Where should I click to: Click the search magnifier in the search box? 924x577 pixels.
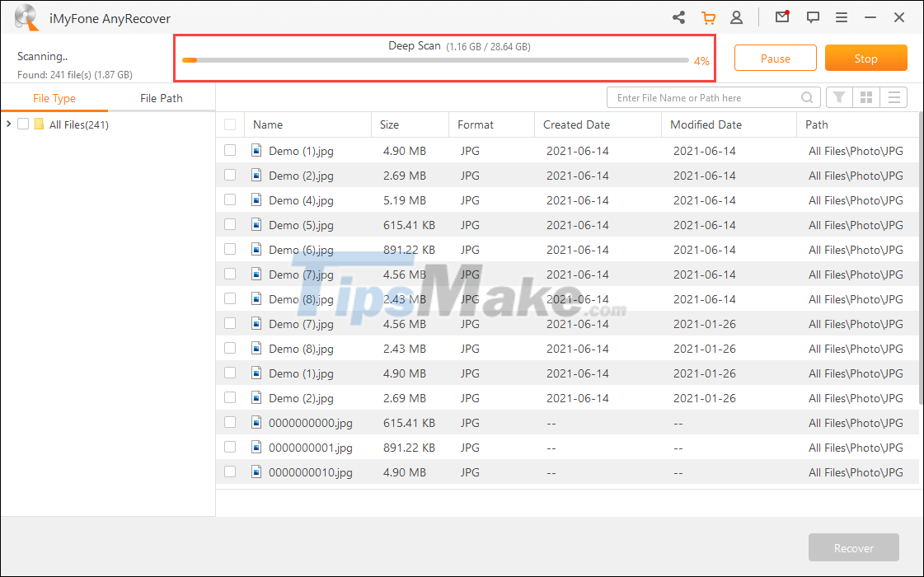point(807,96)
